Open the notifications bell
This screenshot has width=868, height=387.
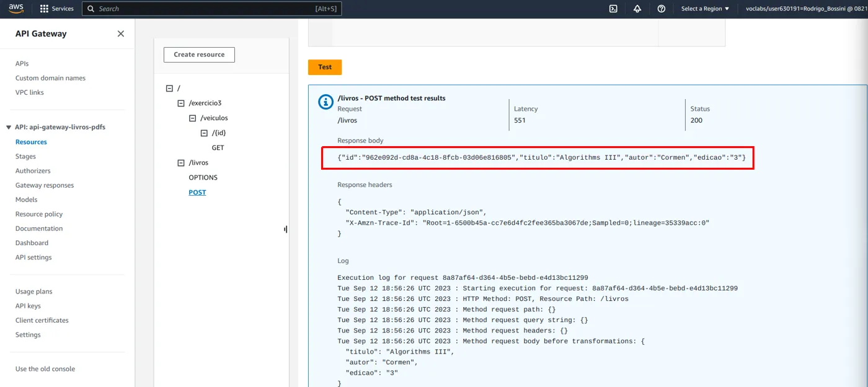click(637, 9)
